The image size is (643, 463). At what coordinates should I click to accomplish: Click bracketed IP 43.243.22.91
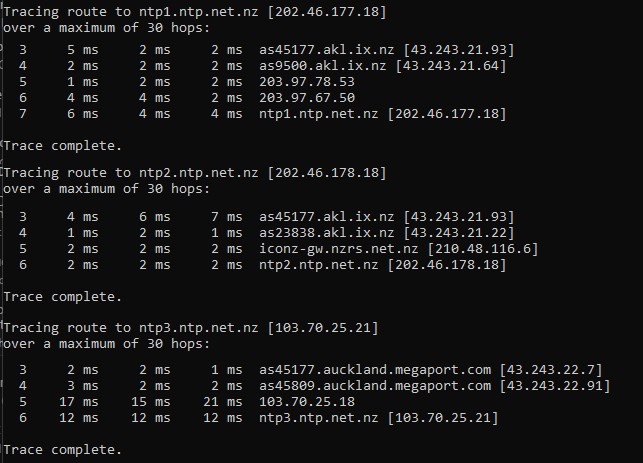click(555, 385)
